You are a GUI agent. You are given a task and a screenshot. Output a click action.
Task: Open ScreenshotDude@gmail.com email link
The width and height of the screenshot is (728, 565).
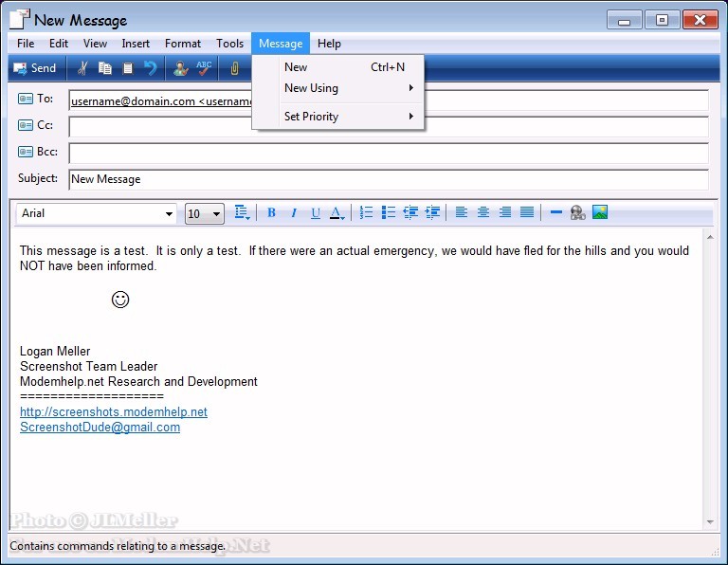coord(100,428)
